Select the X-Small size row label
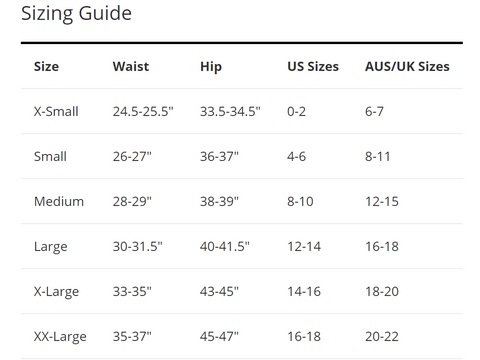This screenshot has width=480, height=360. coord(56,111)
